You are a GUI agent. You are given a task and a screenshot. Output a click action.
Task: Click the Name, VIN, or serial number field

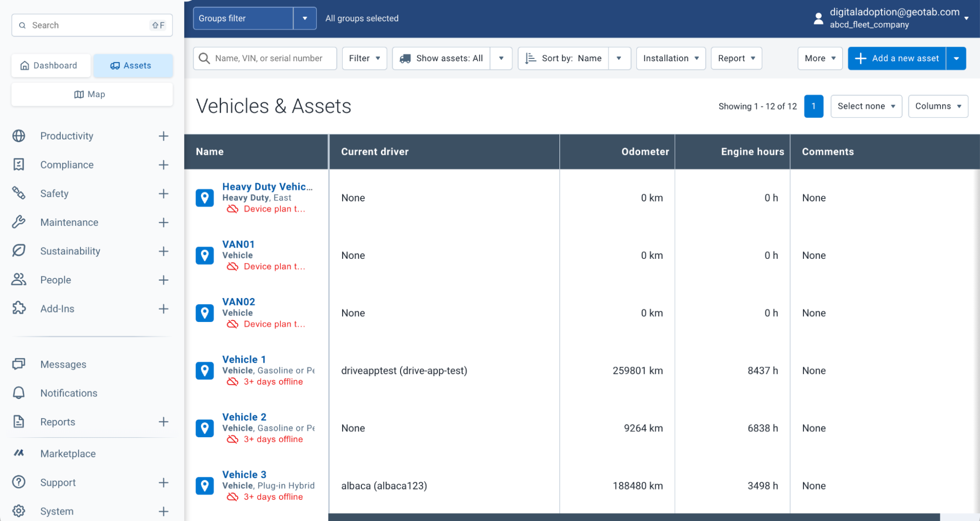coord(265,58)
